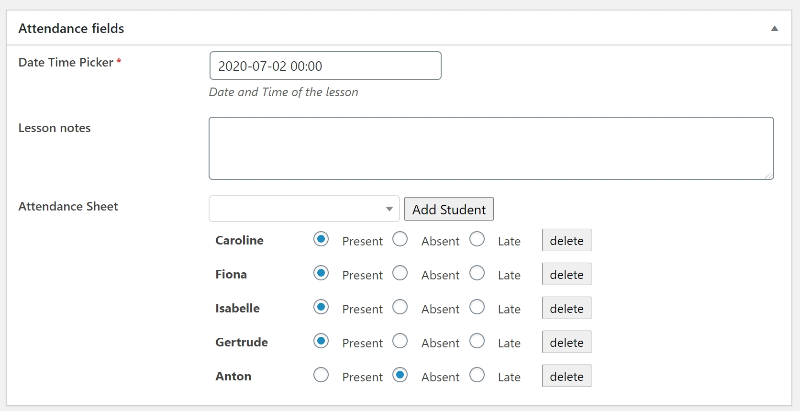Click the Date Time Picker label

pyautogui.click(x=66, y=62)
